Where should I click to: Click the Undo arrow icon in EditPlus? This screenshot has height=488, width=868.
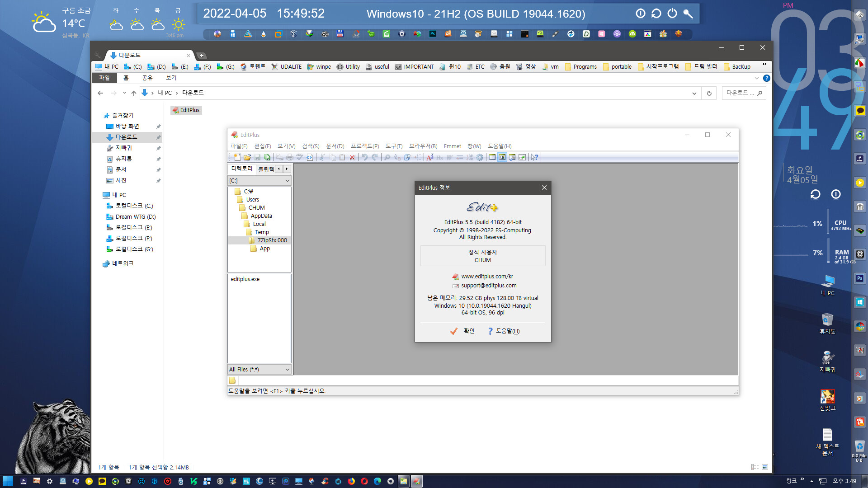364,157
